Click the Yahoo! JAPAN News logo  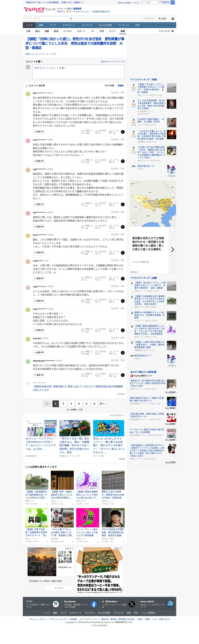tap(39, 10)
